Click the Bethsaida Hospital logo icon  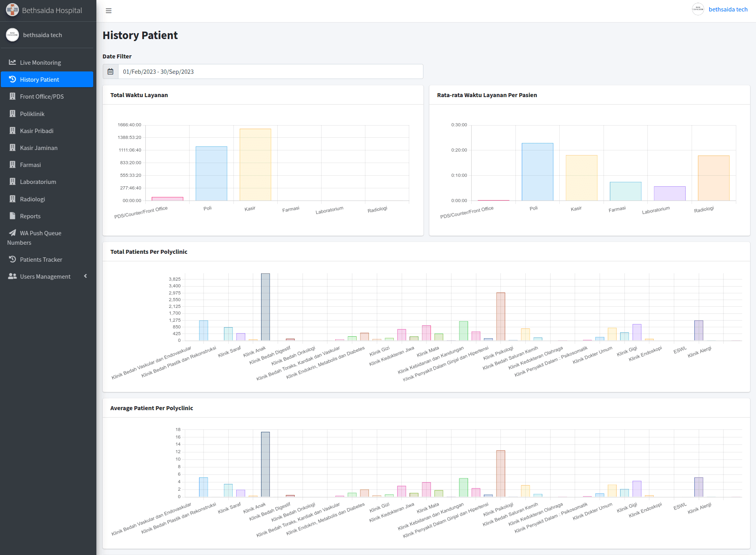(12, 10)
